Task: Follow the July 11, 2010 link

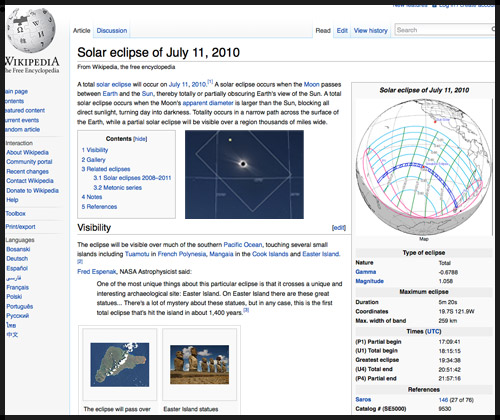Action: pos(187,84)
